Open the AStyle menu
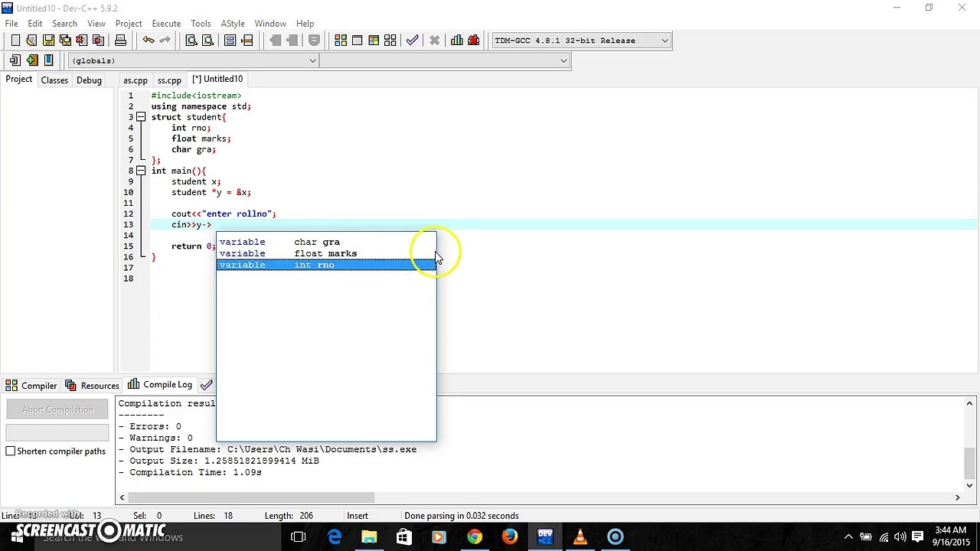 click(x=233, y=24)
